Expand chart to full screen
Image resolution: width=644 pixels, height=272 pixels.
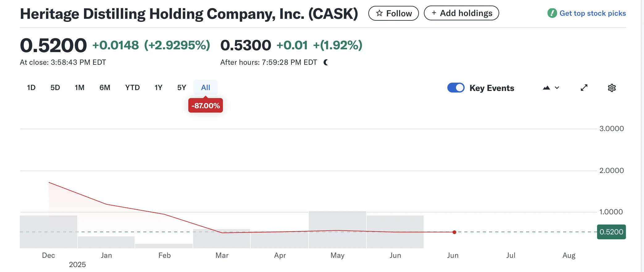[584, 88]
